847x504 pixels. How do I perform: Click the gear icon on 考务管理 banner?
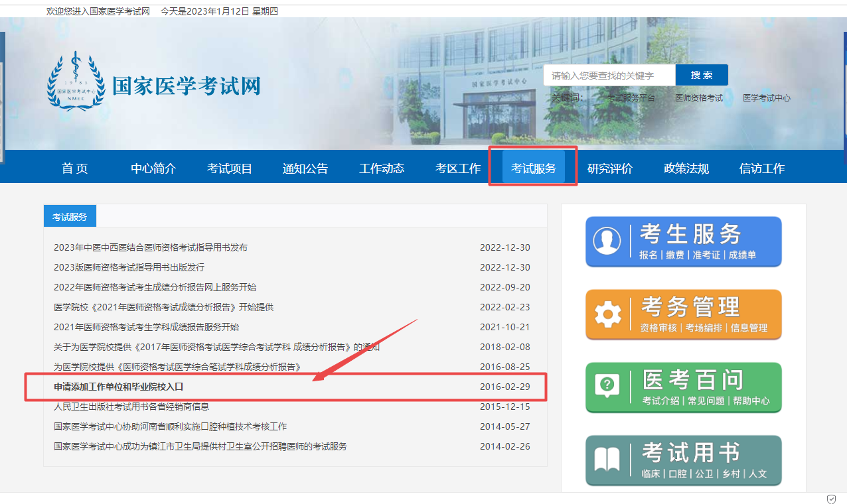(607, 314)
